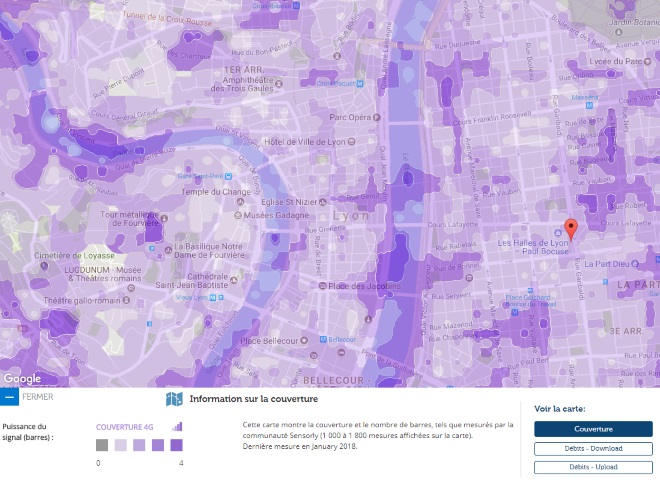The width and height of the screenshot is (660, 488).
Task: Collapse panel with the blue minus icon
Action: [x=9, y=397]
